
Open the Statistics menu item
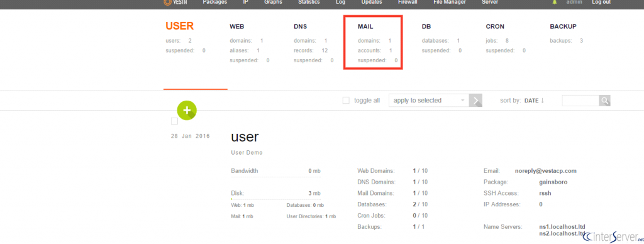pyautogui.click(x=309, y=2)
